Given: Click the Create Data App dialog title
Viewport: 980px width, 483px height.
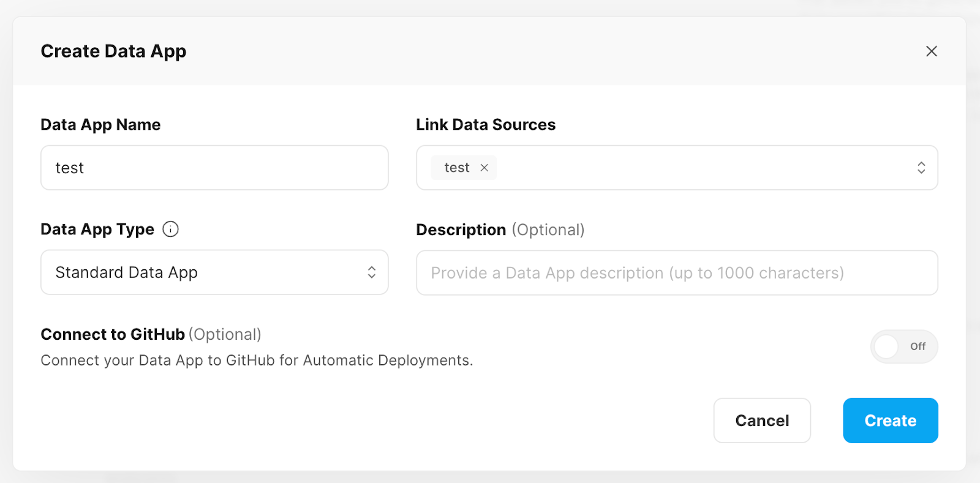Looking at the screenshot, I should click(113, 51).
